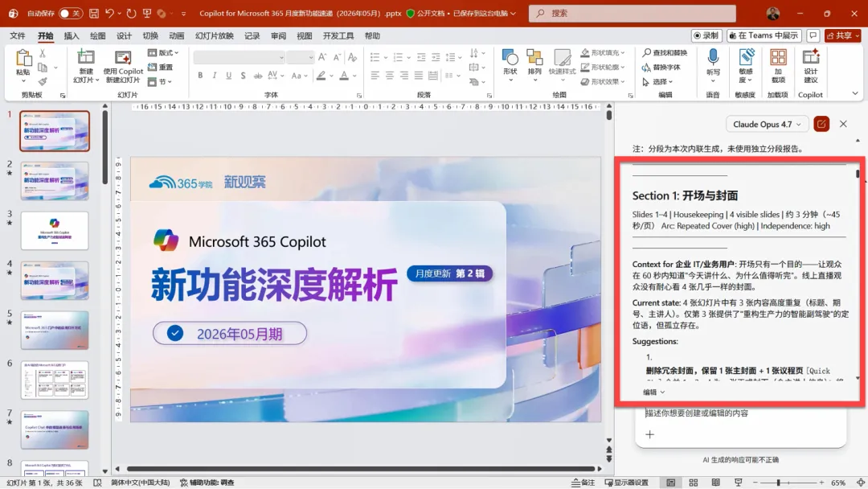
Task: Open the Select (选择) dropdown
Action: [657, 81]
